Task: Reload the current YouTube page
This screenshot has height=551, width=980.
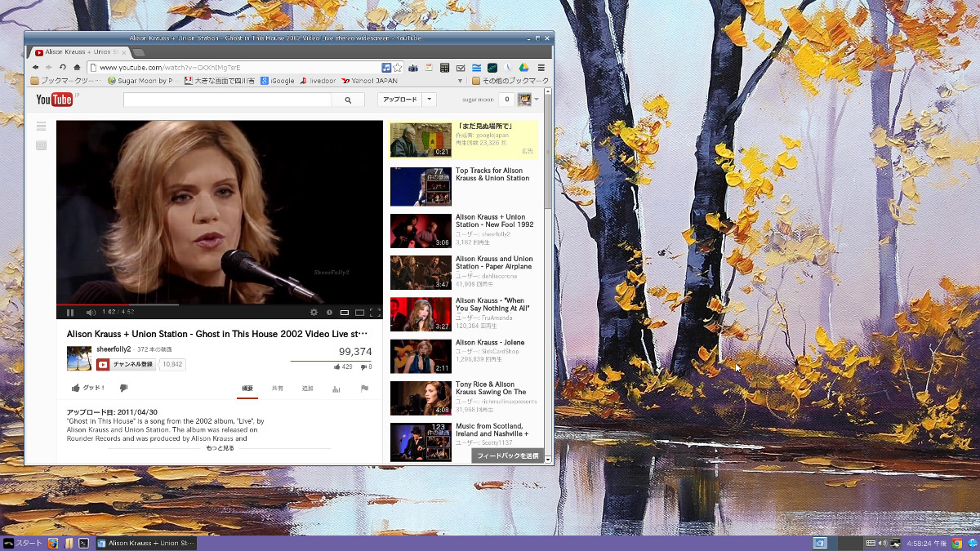Action: point(63,67)
